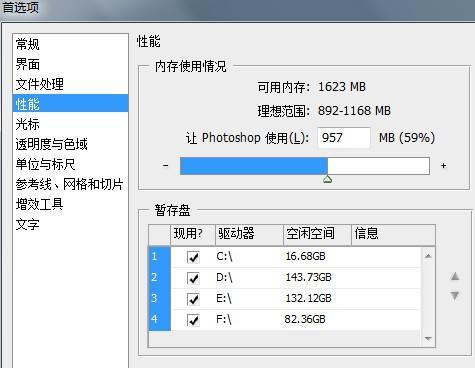The image size is (475, 368).
Task: Select the highlighted 性能 category
Action: 70,103
